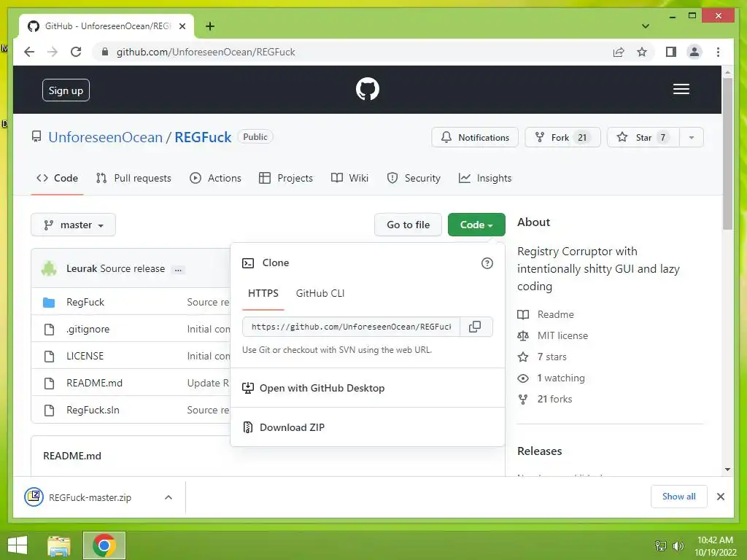Screen dimensions: 747x560
Task: Open the Security tab
Action: pyautogui.click(x=414, y=178)
